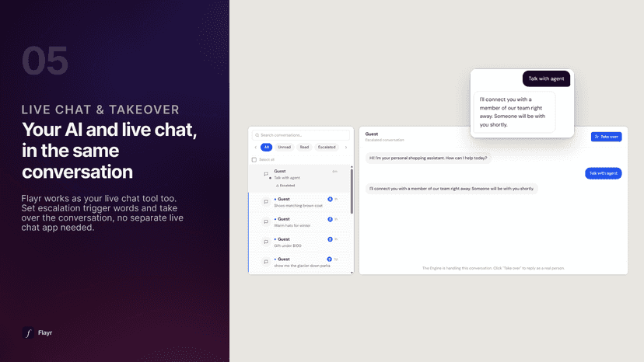Click the 'Hi! I'm your personal shopping assistant' message
Image resolution: width=644 pixels, height=362 pixels.
pyautogui.click(x=428, y=158)
